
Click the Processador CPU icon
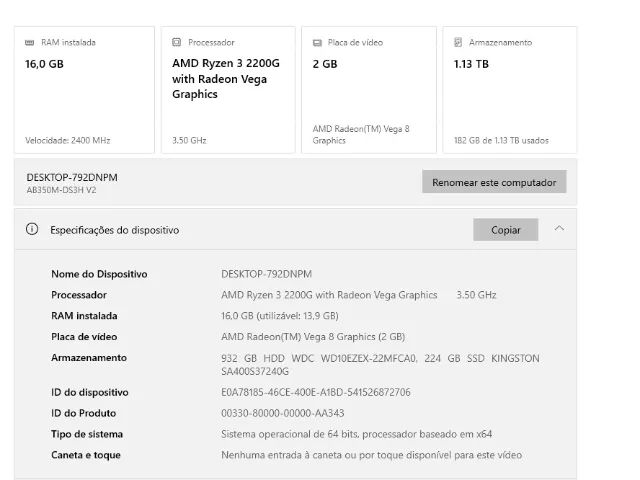tap(177, 43)
